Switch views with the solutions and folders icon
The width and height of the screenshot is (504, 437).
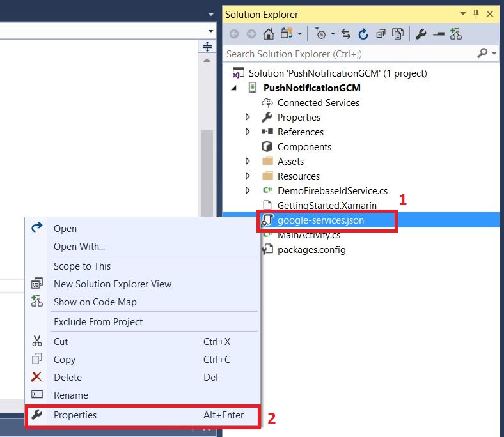pyautogui.click(x=287, y=33)
